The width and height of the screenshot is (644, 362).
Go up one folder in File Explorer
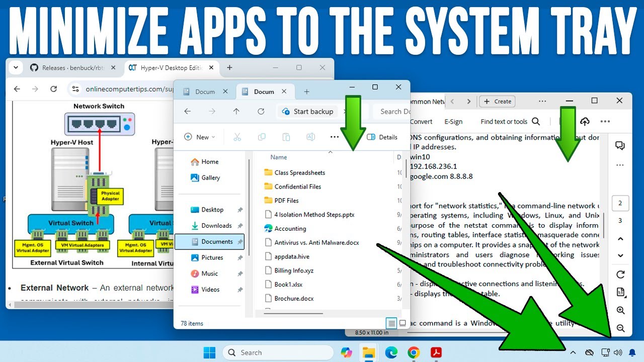tap(236, 112)
